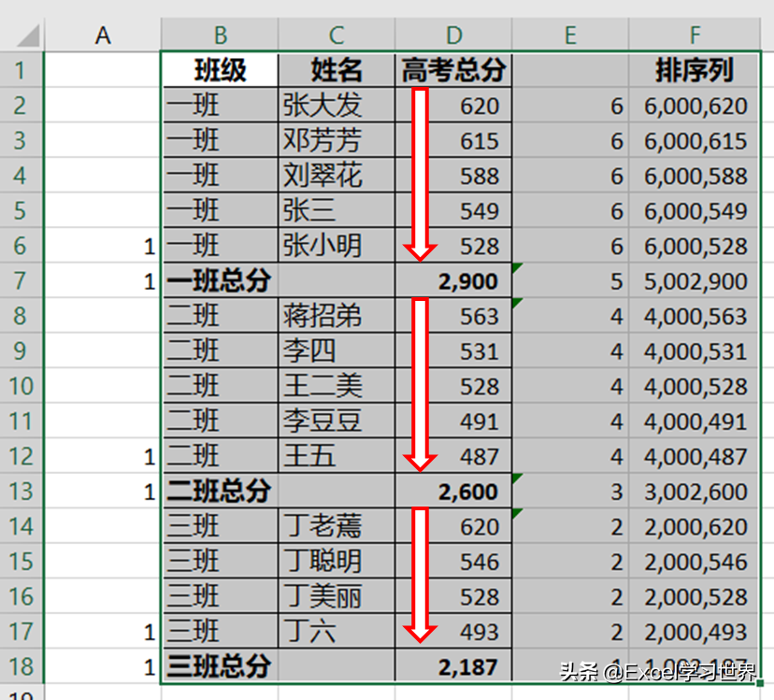This screenshot has height=700, width=774.
Task: Click the 高考总分 header cell
Action: click(x=453, y=70)
